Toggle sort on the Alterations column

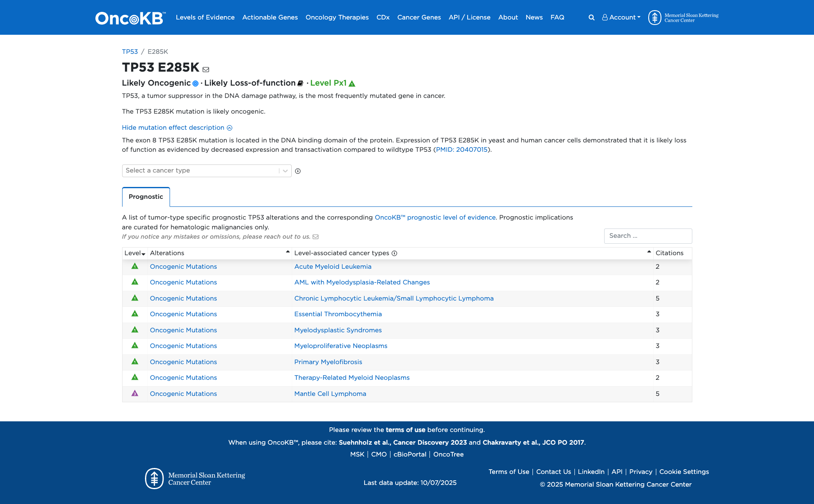(x=287, y=252)
